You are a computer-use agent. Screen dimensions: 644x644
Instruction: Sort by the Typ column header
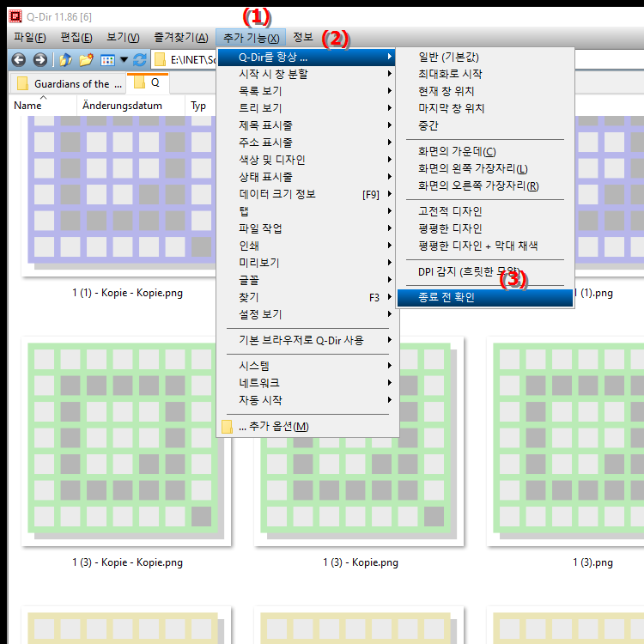[x=200, y=106]
